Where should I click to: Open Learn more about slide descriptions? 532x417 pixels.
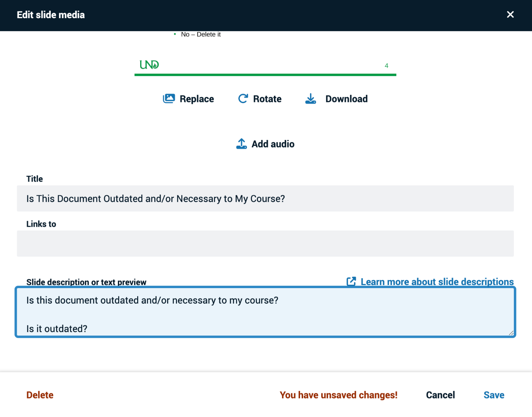pyautogui.click(x=437, y=282)
